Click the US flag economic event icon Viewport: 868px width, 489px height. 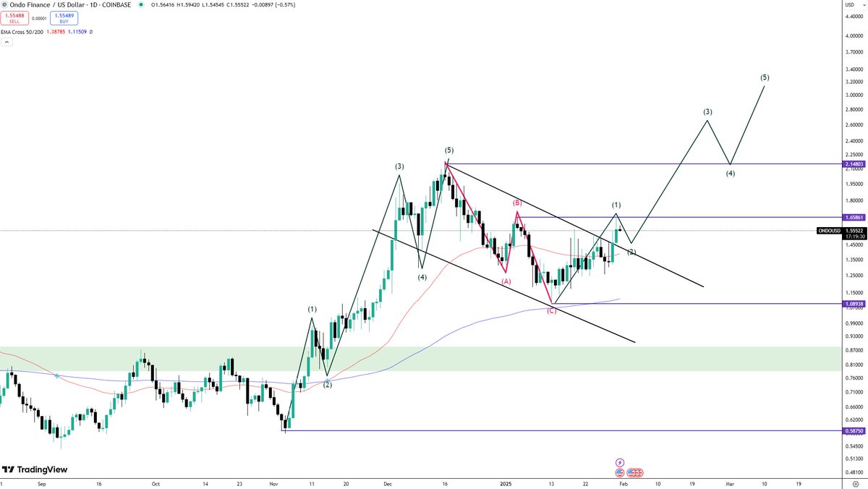pos(620,473)
